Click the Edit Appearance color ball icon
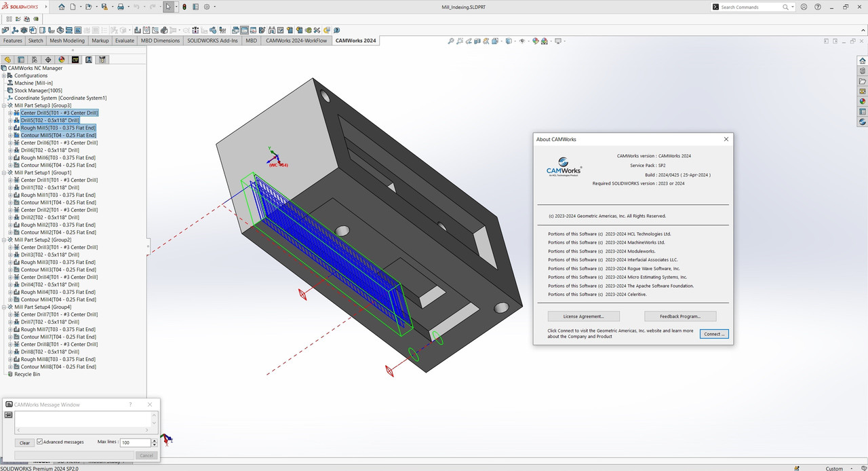The image size is (868, 471). (x=535, y=41)
